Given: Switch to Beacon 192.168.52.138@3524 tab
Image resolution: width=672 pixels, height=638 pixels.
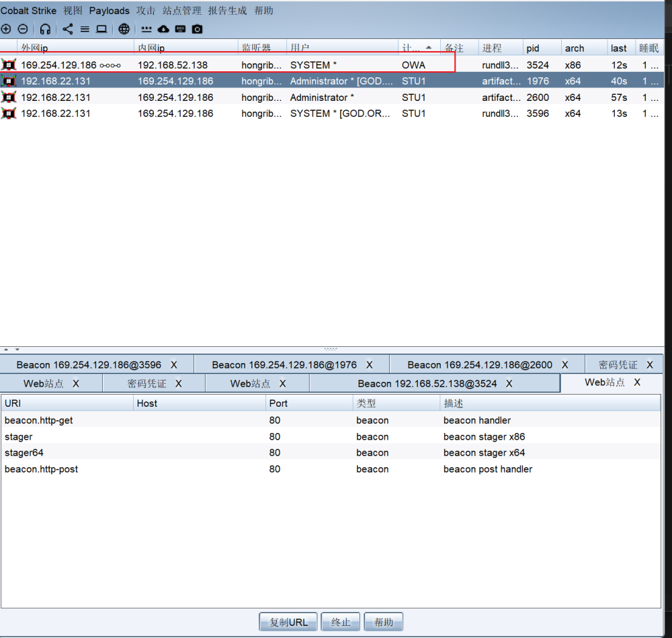Looking at the screenshot, I should tap(427, 383).
